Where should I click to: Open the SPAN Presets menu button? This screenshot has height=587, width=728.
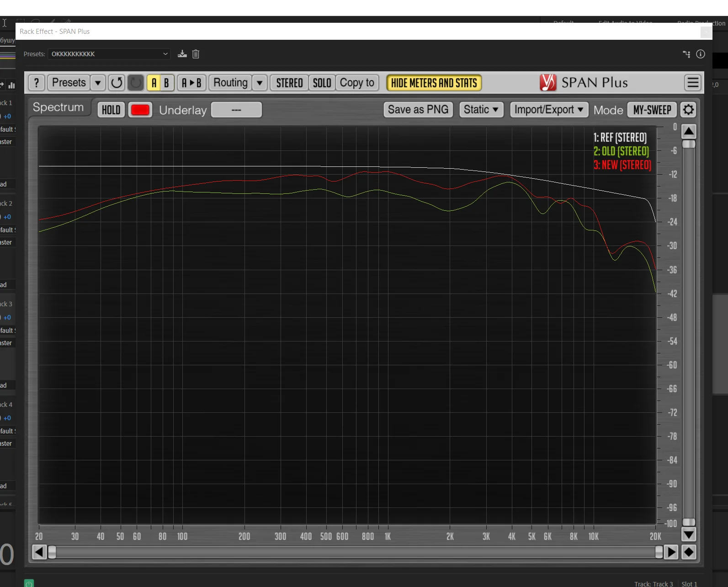[69, 83]
